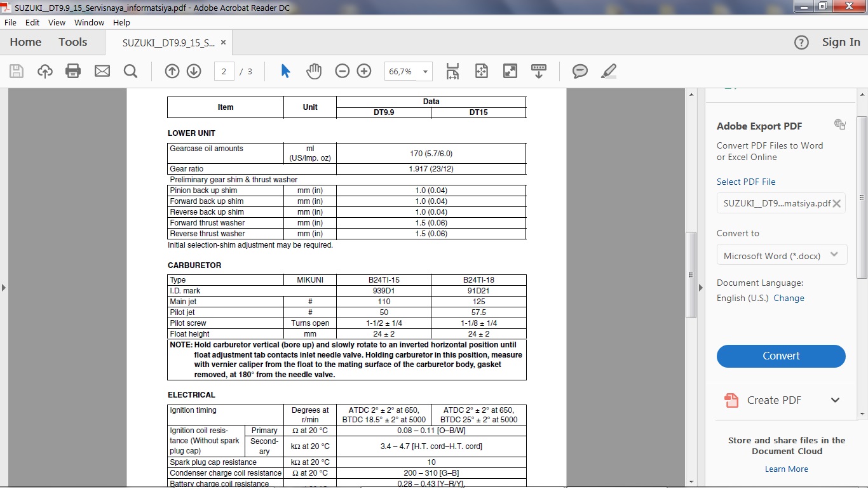Click the zoom percentage field
Image resolution: width=868 pixels, height=489 pixels.
coord(401,72)
